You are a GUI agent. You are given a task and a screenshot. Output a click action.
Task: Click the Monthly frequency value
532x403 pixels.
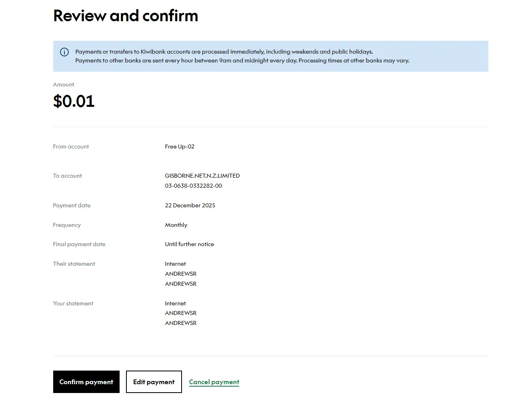pyautogui.click(x=176, y=225)
